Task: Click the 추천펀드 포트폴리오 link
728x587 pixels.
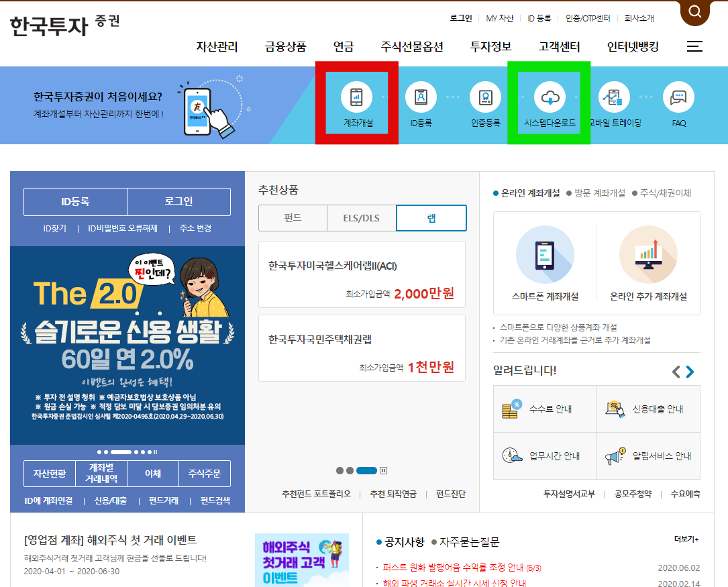Action: (x=316, y=494)
